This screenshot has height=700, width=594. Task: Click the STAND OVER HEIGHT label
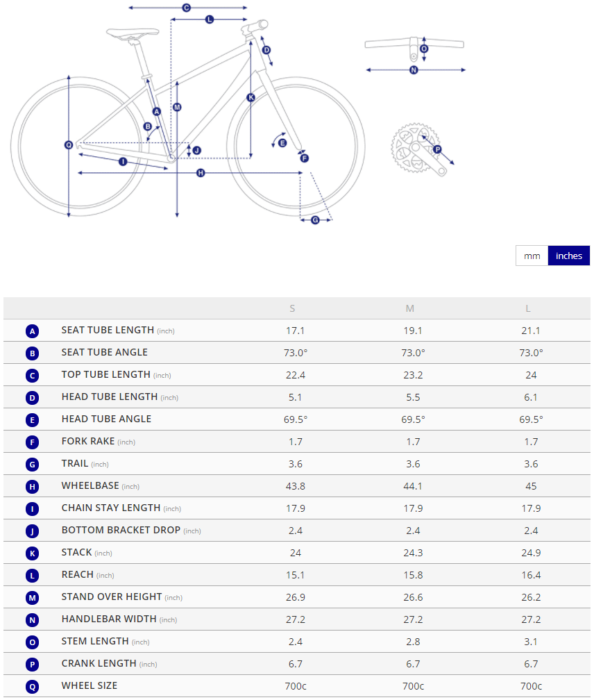click(112, 597)
